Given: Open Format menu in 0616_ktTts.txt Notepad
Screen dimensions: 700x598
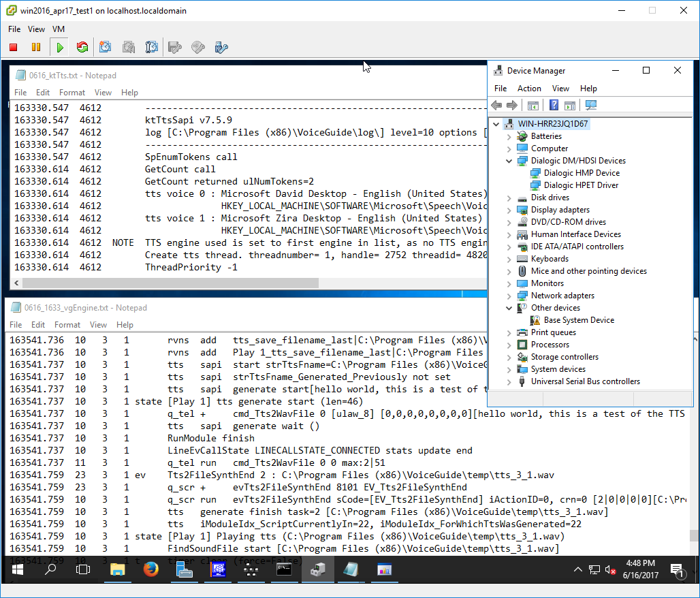Looking at the screenshot, I should point(72,93).
